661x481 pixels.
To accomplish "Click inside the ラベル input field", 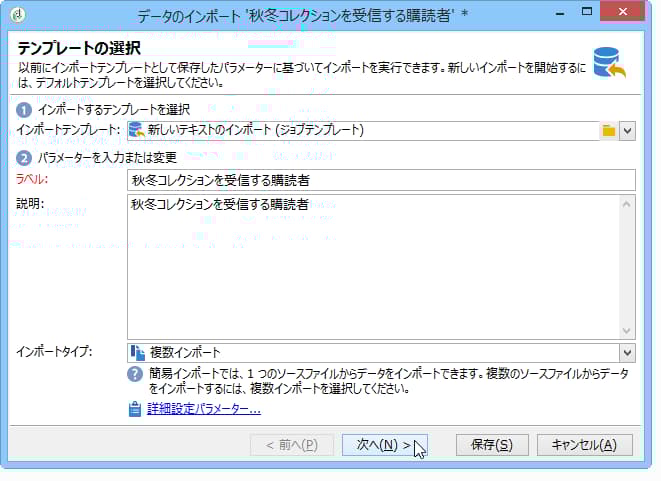I will 381,180.
